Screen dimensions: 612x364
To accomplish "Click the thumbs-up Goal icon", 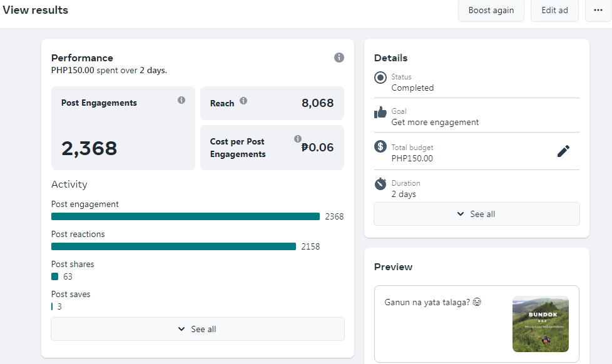I will (x=380, y=113).
